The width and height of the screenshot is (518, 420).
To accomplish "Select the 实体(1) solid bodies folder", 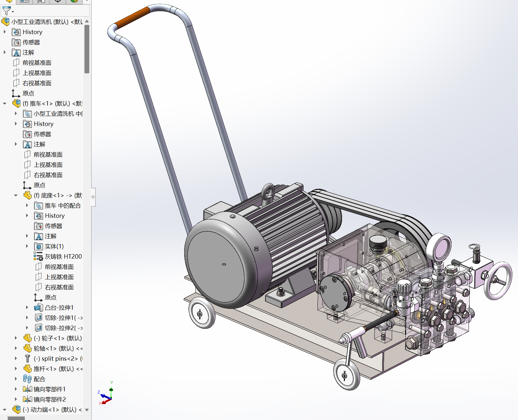I will tap(54, 246).
